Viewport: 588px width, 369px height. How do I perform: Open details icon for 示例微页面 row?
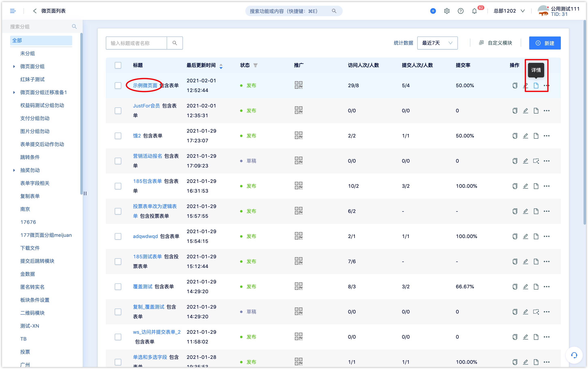536,85
